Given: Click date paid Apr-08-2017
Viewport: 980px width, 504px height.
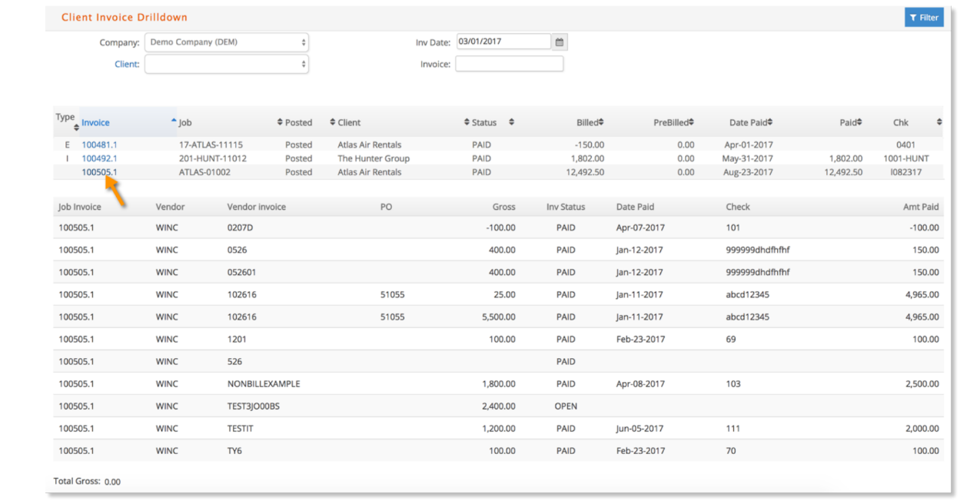Looking at the screenshot, I should 639,383.
